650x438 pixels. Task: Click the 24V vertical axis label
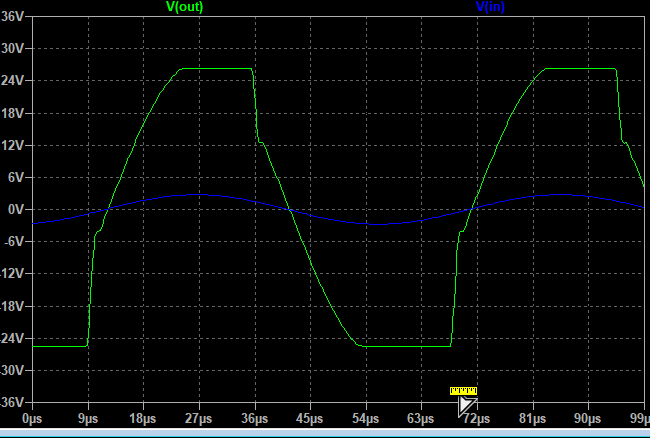[12, 80]
